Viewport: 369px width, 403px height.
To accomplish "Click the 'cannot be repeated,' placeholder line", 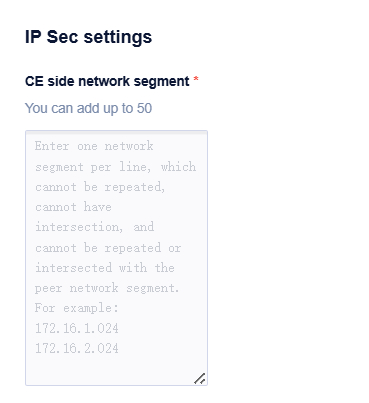I will (100, 187).
